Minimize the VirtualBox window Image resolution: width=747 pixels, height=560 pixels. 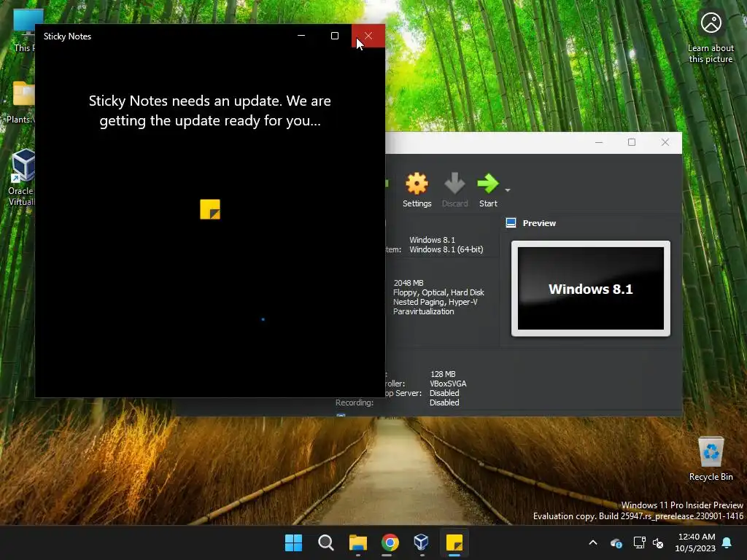[599, 142]
